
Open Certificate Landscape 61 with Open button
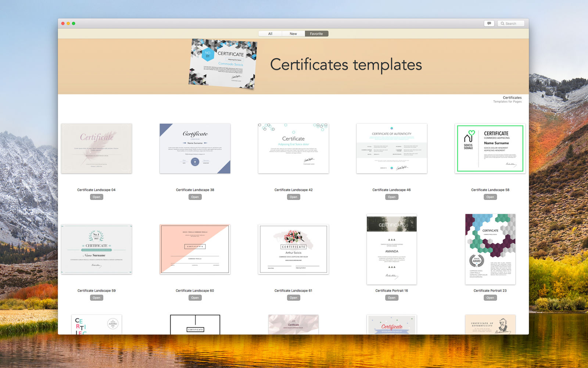(293, 298)
